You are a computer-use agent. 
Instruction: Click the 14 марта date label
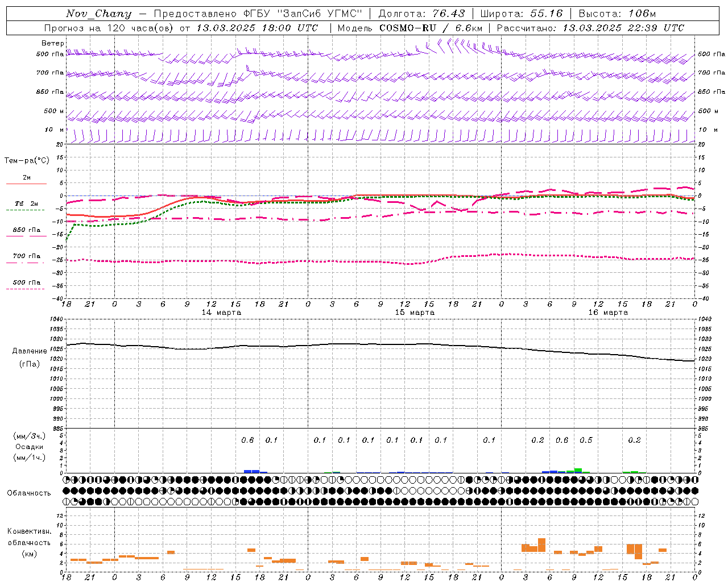pyautogui.click(x=221, y=313)
